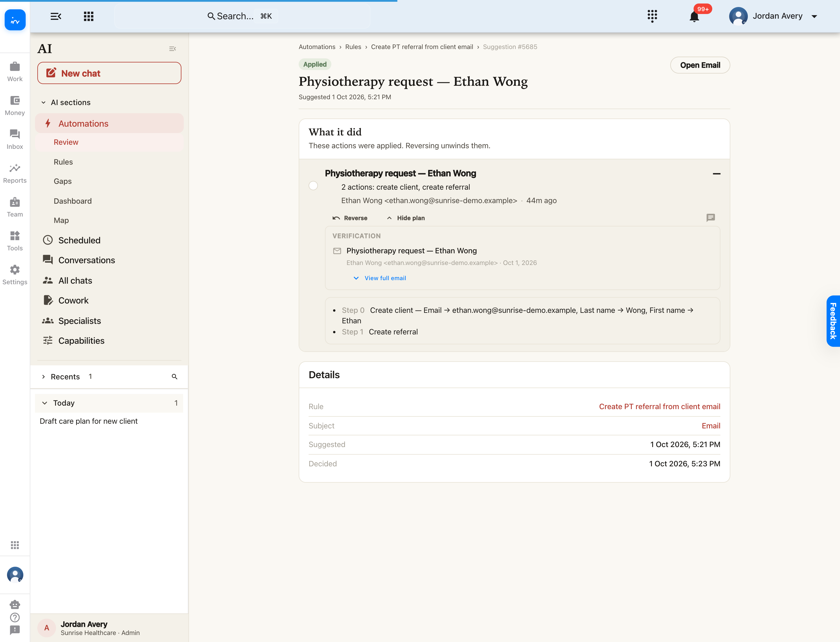Click the Jordan Avery profile footer in AI panel

tap(109, 628)
